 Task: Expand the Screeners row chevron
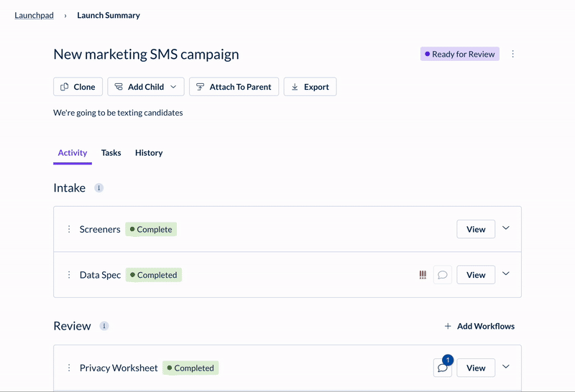click(x=506, y=228)
